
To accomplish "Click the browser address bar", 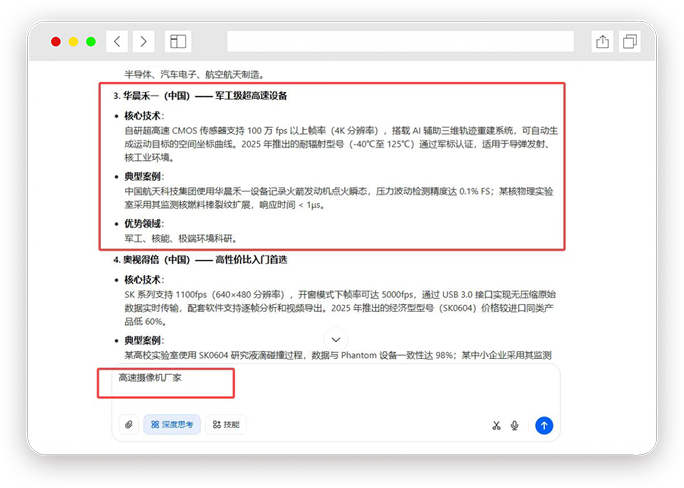I will pyautogui.click(x=400, y=41).
